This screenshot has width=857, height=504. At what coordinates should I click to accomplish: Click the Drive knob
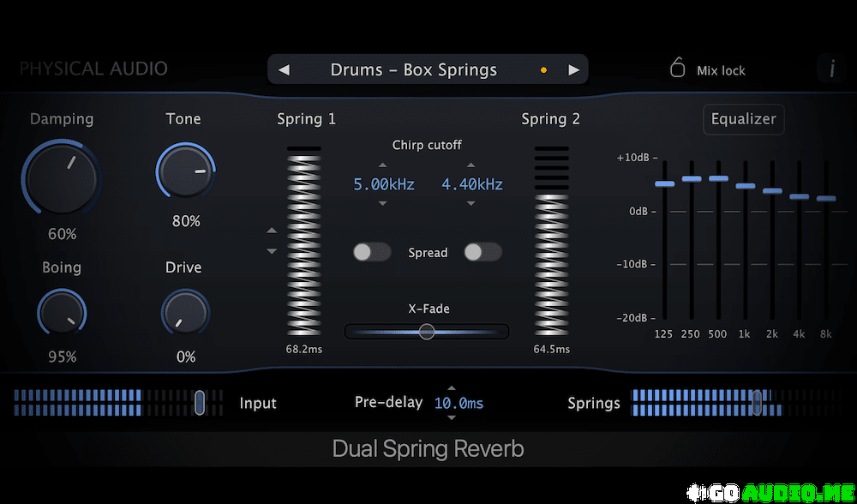186,313
